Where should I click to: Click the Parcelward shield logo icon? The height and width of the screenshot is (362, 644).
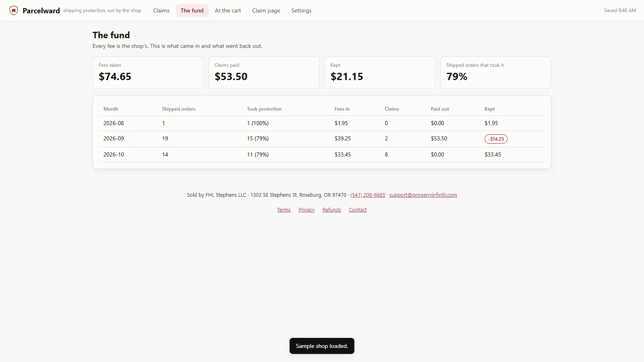pos(14,10)
